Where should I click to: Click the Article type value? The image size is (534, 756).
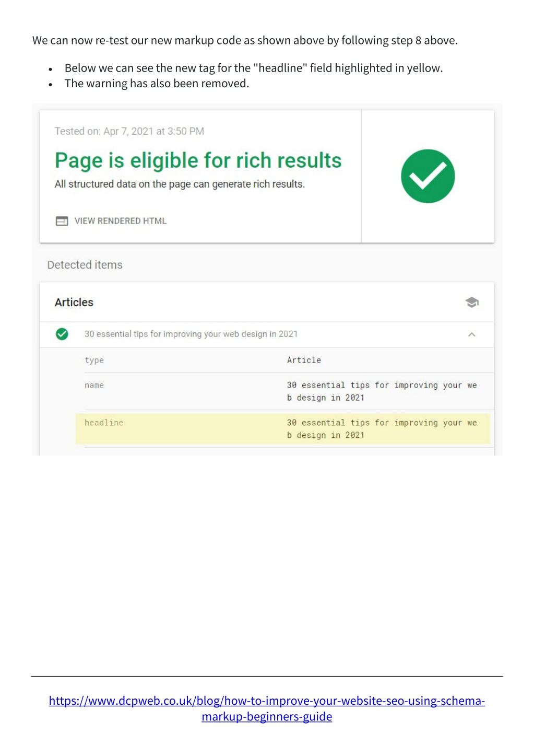(x=304, y=360)
